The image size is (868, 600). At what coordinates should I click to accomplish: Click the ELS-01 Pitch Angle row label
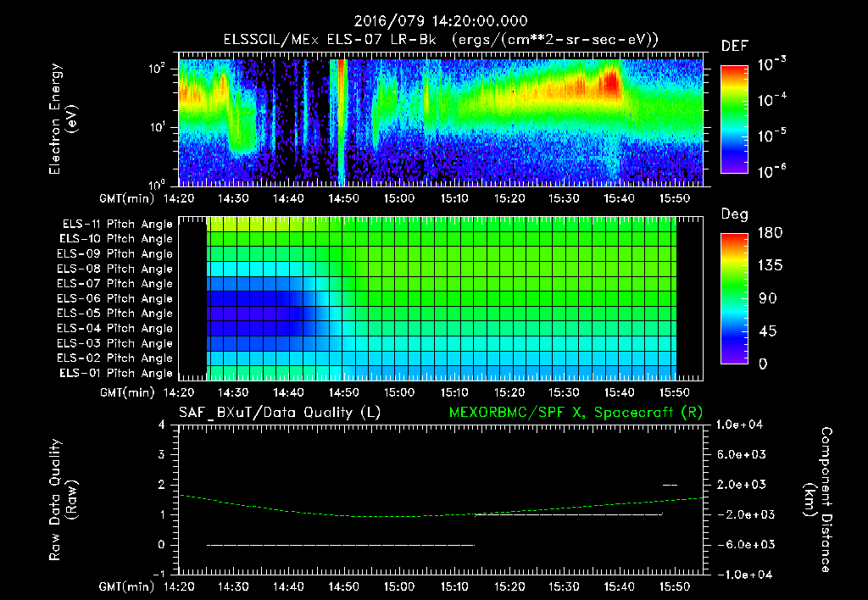(116, 374)
